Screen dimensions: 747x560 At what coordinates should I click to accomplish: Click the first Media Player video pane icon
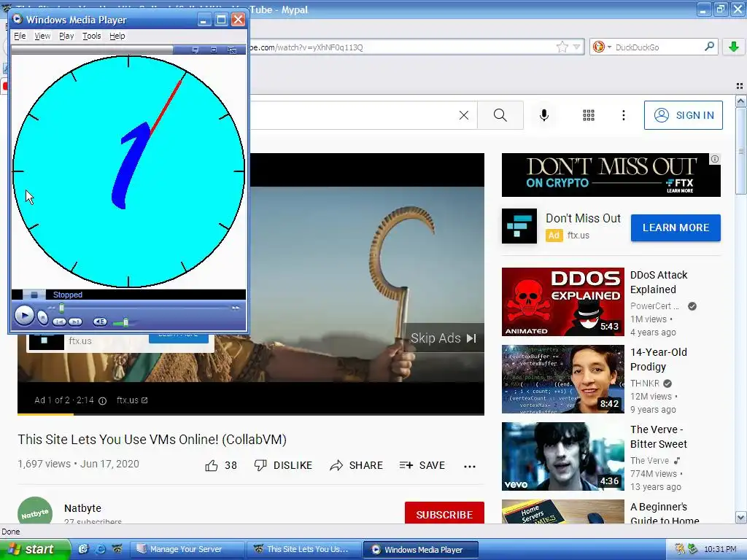[x=195, y=50]
